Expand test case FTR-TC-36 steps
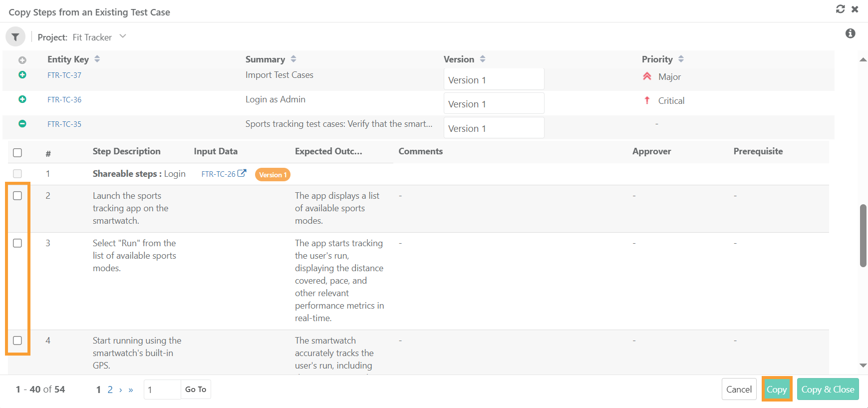Image resolution: width=868 pixels, height=408 pixels. 22,99
